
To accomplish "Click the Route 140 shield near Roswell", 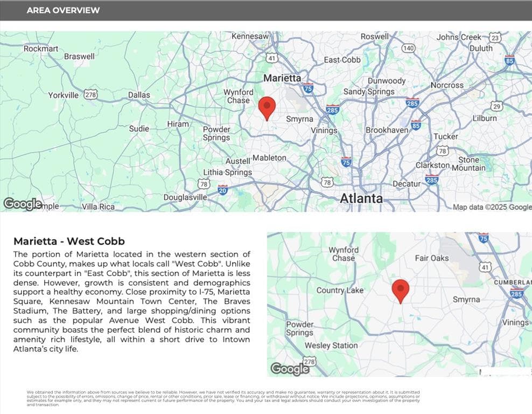I will click(408, 48).
